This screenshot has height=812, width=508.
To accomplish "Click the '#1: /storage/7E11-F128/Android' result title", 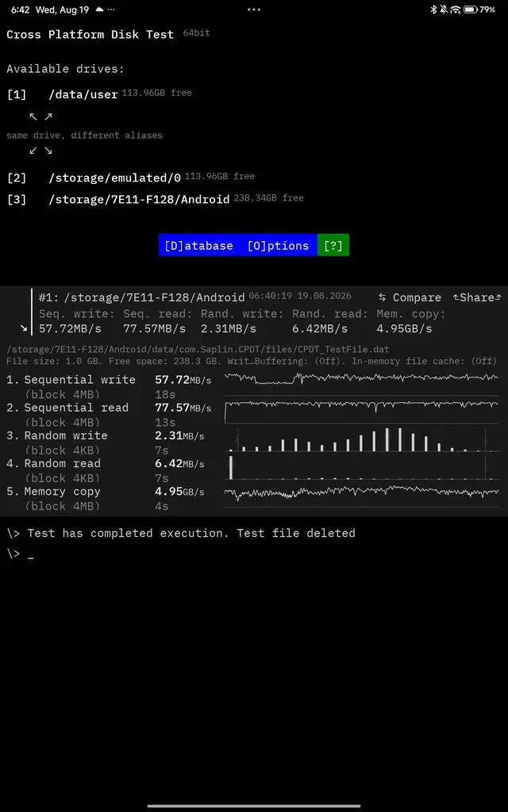I will click(141, 298).
